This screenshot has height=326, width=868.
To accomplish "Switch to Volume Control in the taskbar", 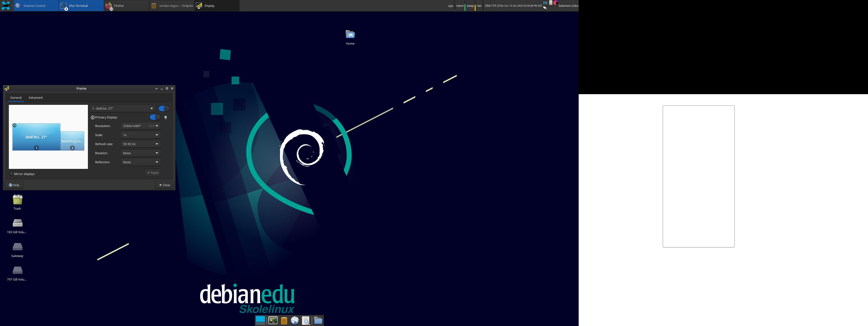I will [36, 6].
